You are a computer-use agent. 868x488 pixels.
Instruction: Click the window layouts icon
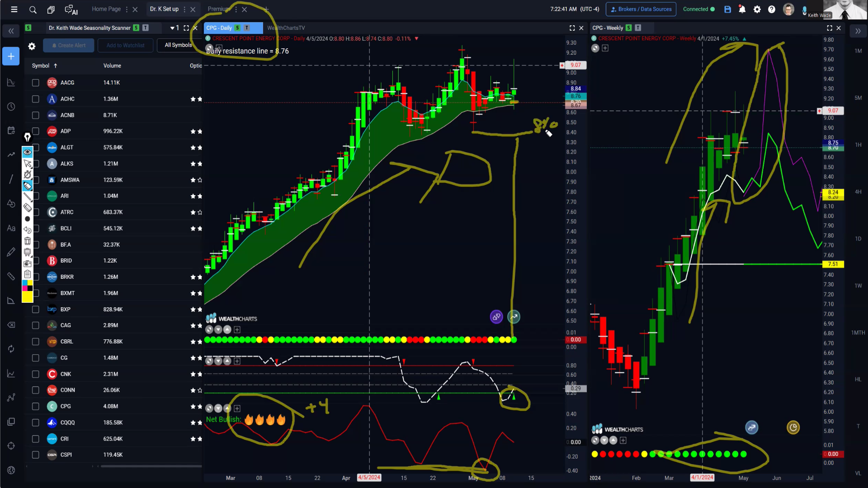click(51, 9)
